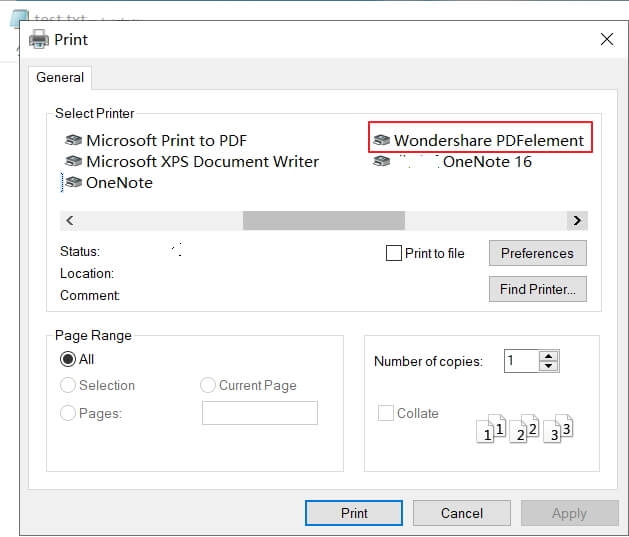The image size is (629, 537).
Task: Select the Microsoft Print to PDF printer icon
Action: point(74,141)
